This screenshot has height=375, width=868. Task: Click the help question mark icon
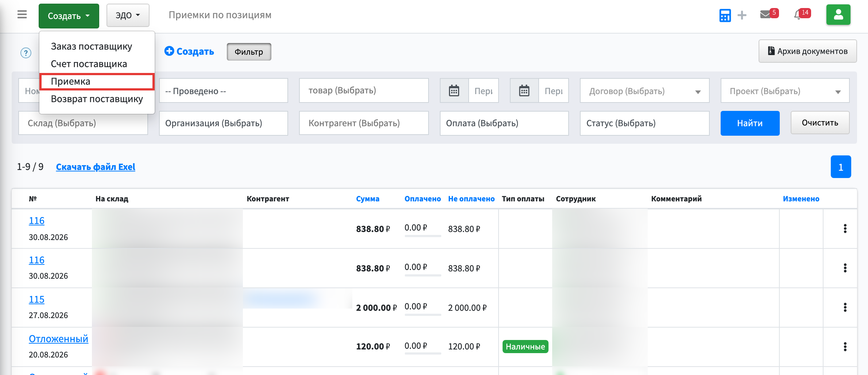click(26, 53)
